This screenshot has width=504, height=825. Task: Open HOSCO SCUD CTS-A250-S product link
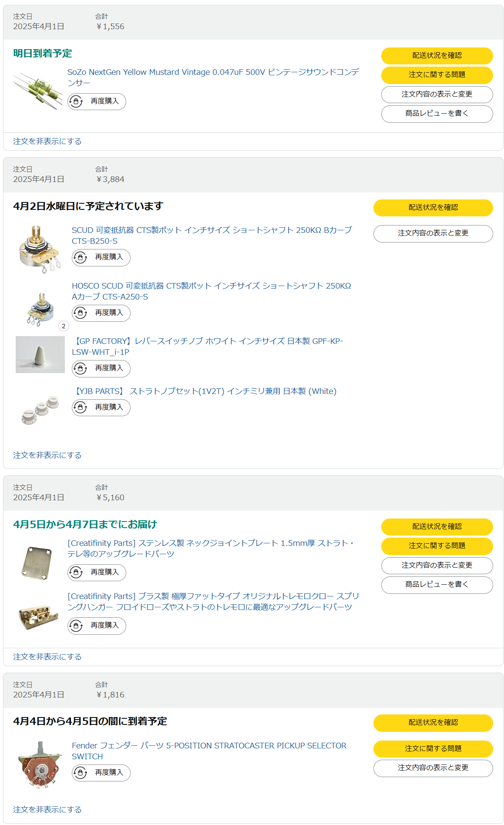pos(212,291)
